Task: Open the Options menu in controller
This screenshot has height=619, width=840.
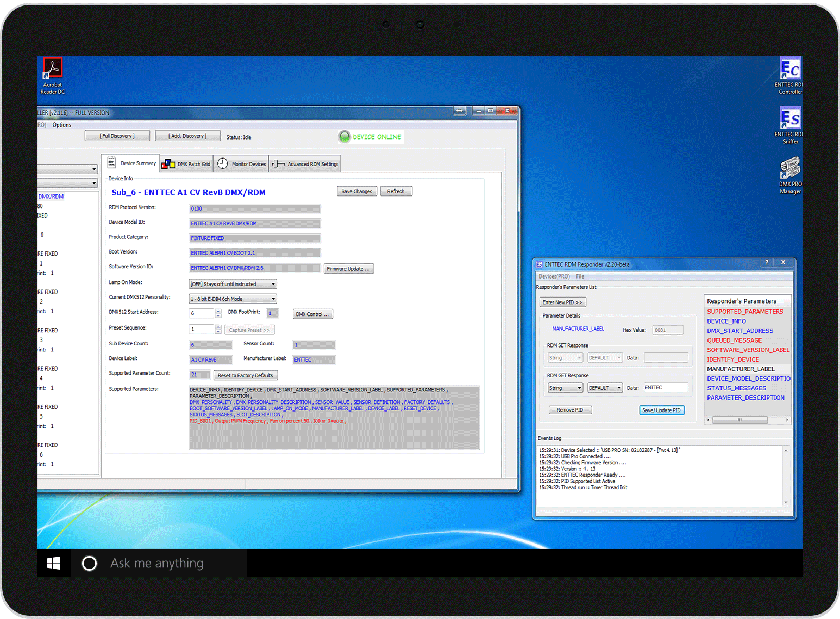Action: point(62,125)
